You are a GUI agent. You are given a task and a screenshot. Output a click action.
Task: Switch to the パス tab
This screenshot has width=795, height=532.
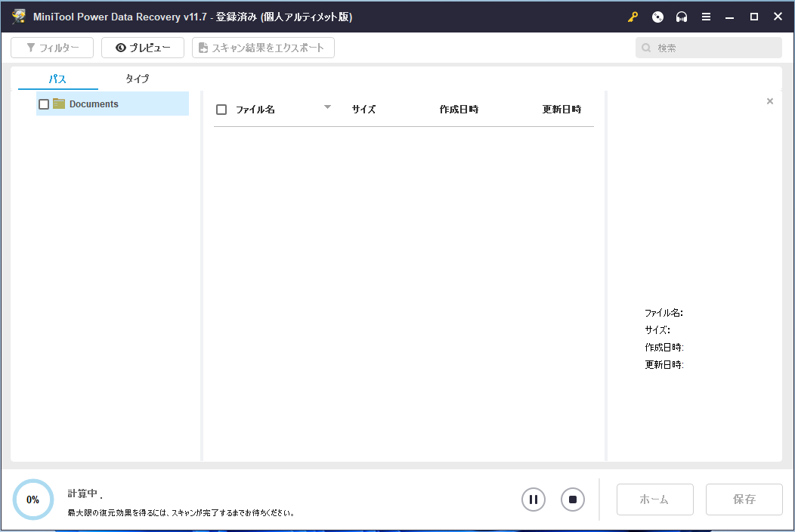[57, 79]
